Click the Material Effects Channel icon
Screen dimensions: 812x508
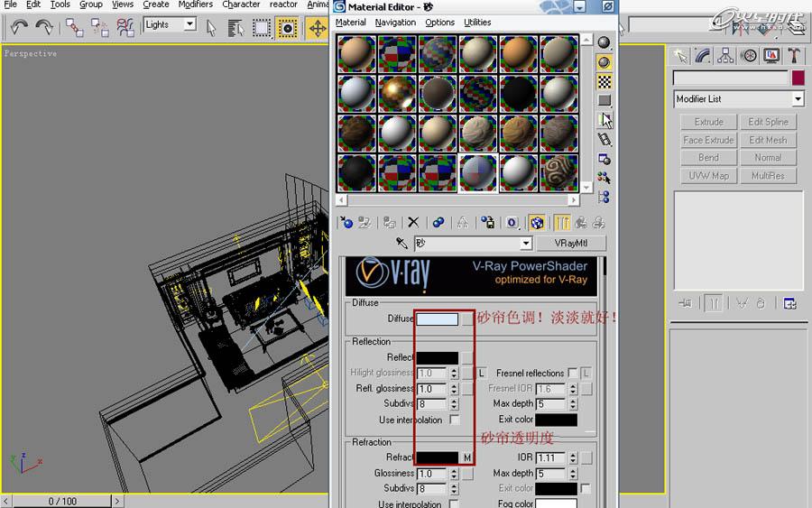click(x=512, y=223)
